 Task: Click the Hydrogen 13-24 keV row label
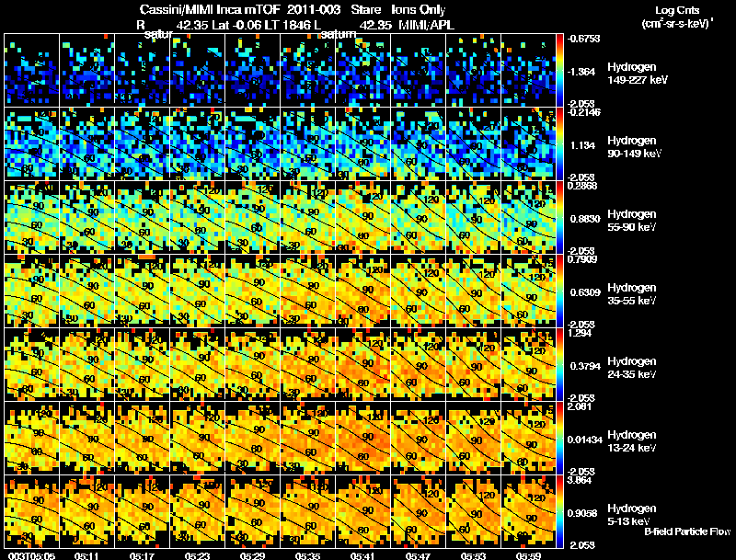click(x=632, y=441)
